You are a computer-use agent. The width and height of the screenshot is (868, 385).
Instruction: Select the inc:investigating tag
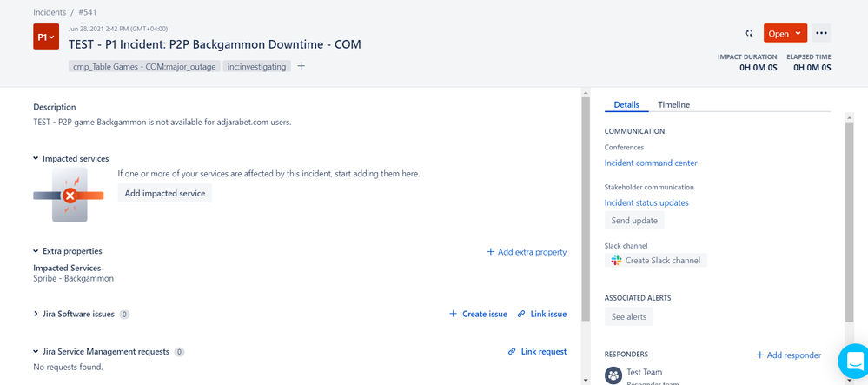(x=257, y=66)
